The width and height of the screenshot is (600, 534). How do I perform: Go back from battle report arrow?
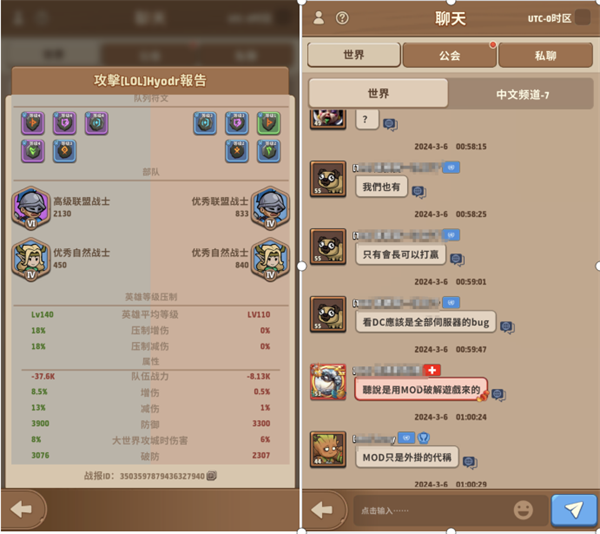pyautogui.click(x=21, y=509)
